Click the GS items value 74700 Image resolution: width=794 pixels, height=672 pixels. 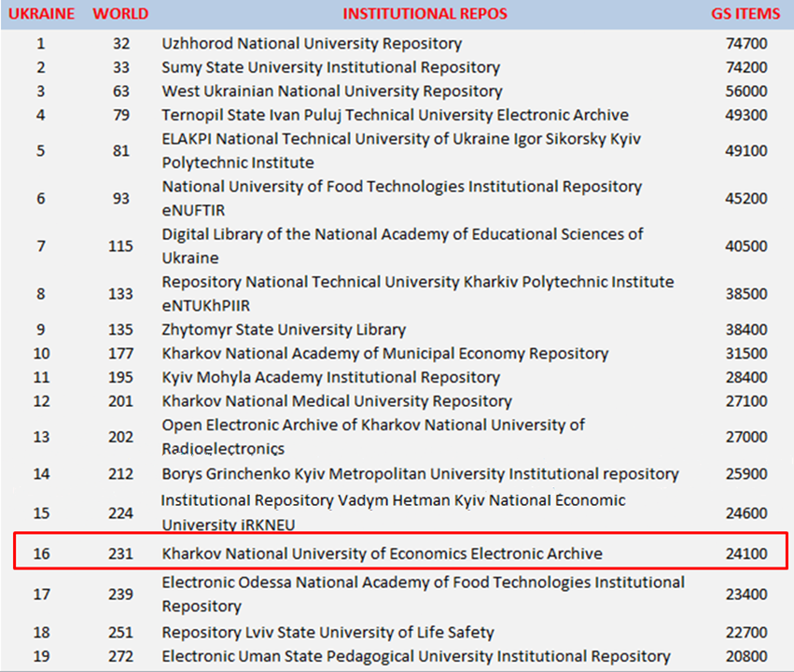pos(746,44)
